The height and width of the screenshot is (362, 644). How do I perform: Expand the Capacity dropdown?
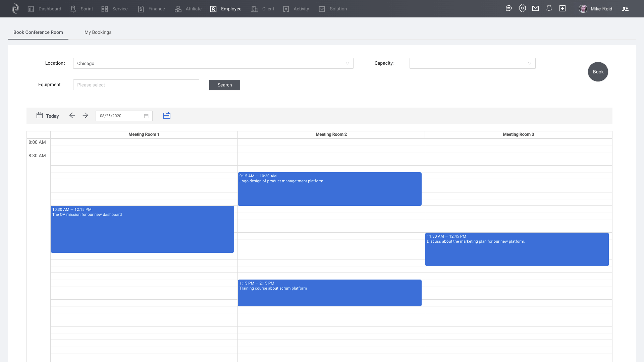472,63
